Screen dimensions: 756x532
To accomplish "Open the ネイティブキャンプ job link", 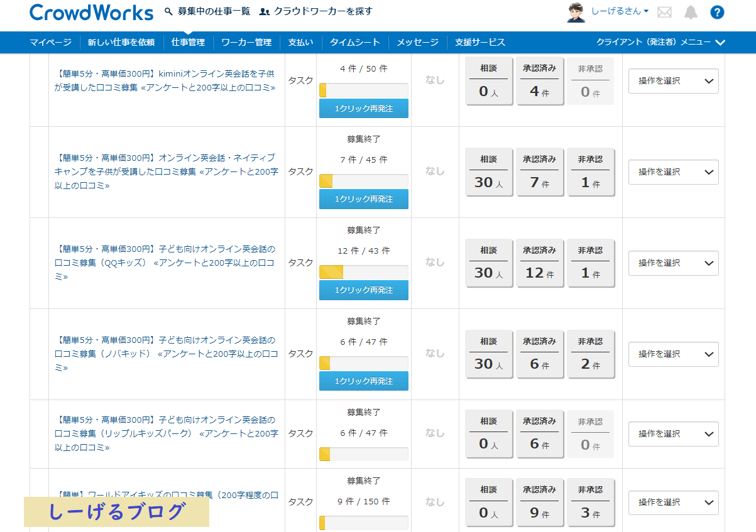I will pyautogui.click(x=166, y=171).
